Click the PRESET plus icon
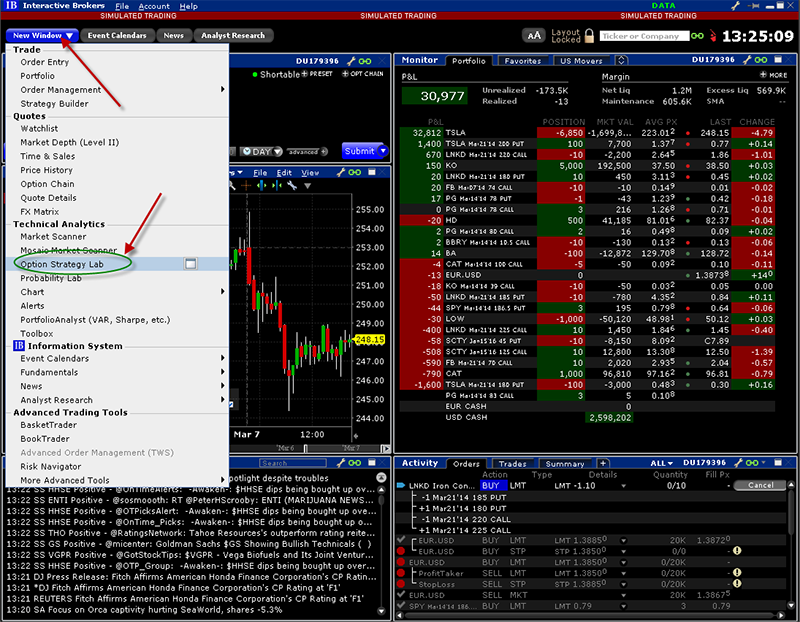This screenshot has height=622, width=800. 305,74
